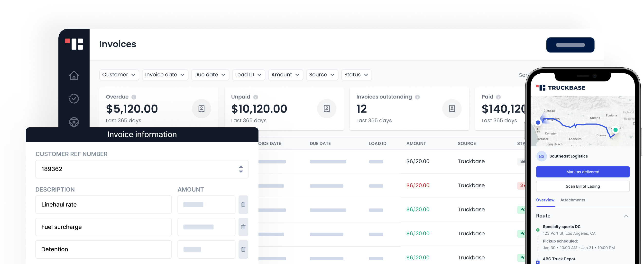
Task: Click the info icon next to Paid
Action: 499,97
